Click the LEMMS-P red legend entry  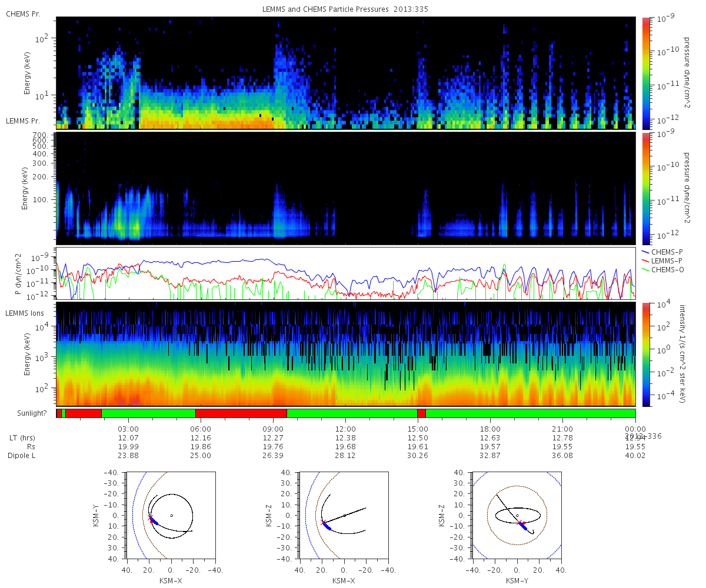662,260
